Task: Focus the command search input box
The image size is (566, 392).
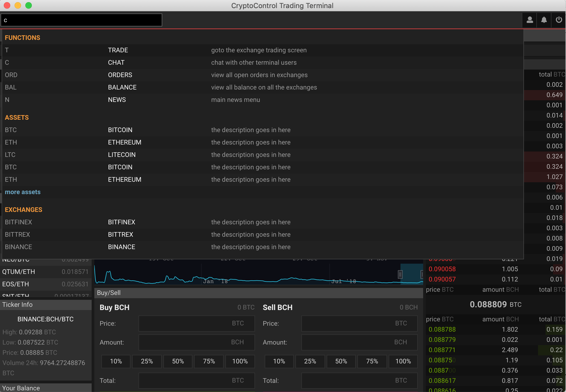Action: coord(81,20)
